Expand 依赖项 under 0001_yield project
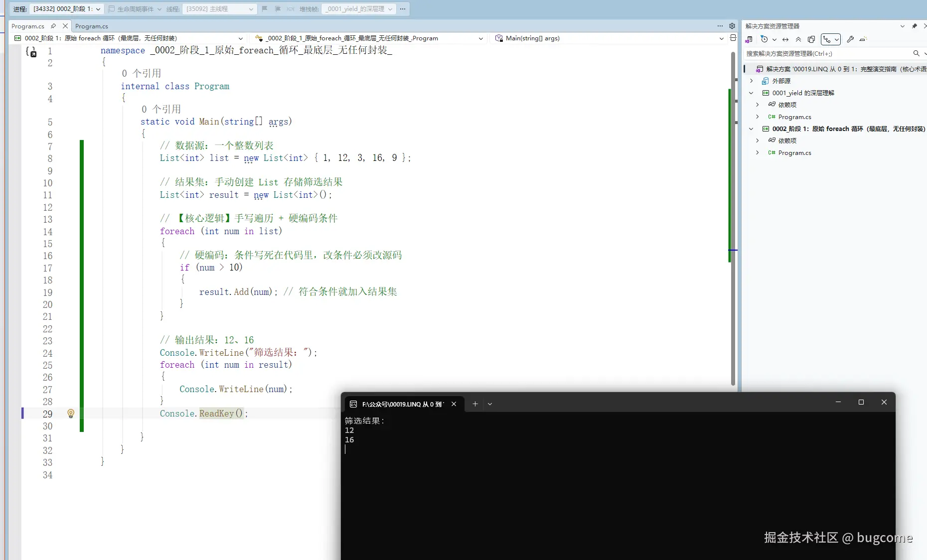927x560 pixels. [x=758, y=105]
